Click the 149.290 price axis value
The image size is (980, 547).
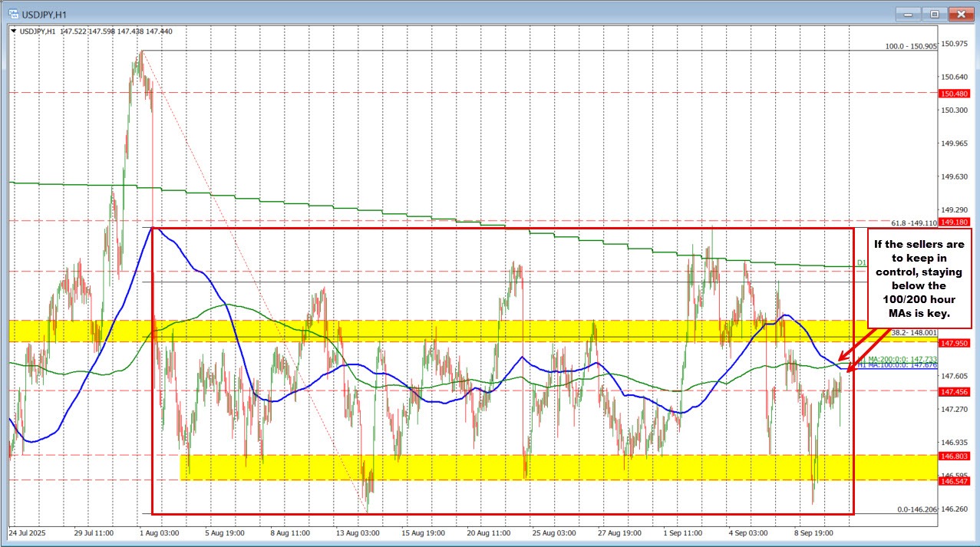tap(954, 209)
